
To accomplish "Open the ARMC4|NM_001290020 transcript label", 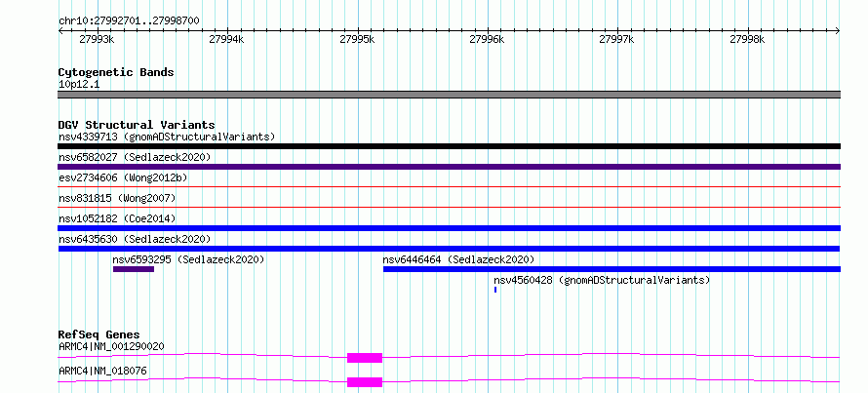I will pos(111,347).
